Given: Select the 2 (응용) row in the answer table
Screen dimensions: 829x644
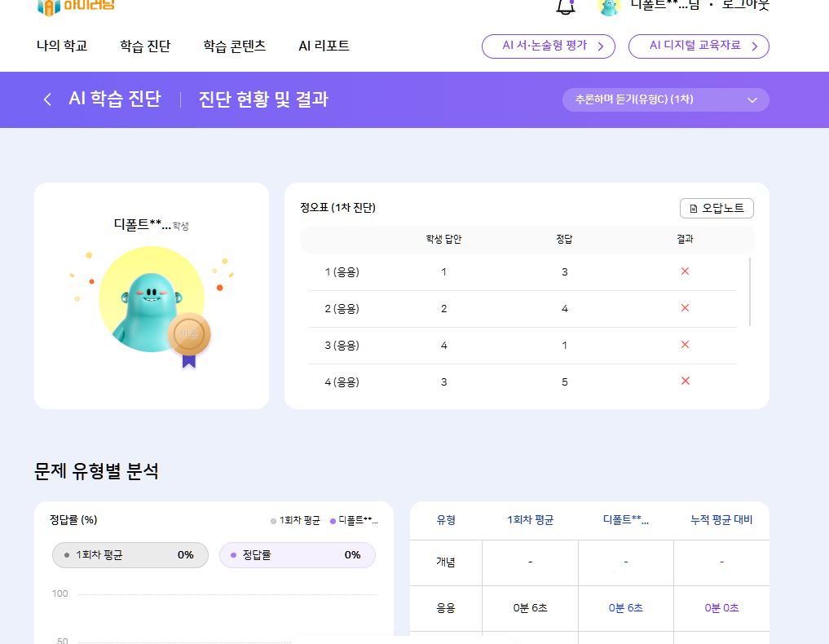Looking at the screenshot, I should (522, 309).
